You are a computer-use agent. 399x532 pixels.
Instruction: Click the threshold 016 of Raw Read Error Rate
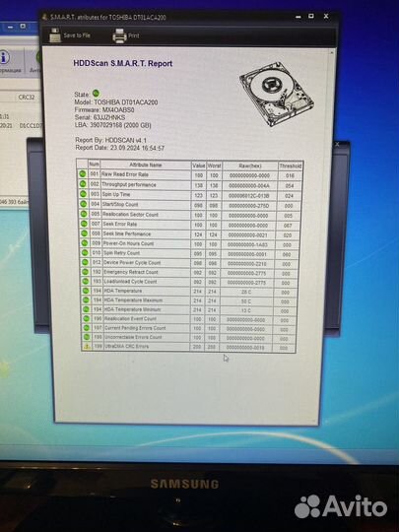290,175
